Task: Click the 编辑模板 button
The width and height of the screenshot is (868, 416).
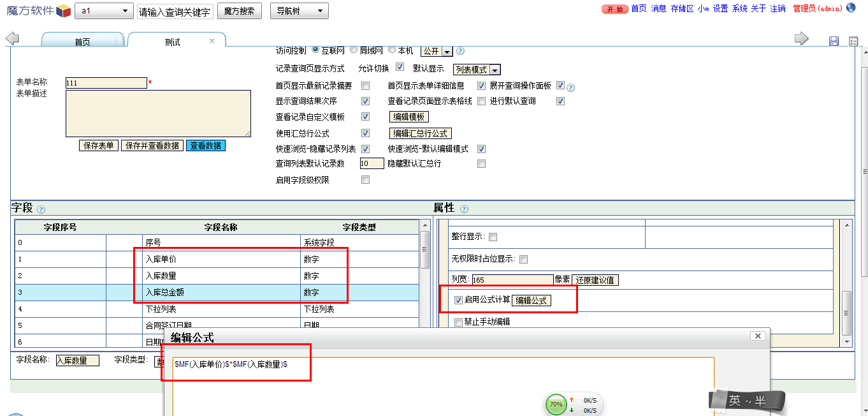Action: coord(409,117)
